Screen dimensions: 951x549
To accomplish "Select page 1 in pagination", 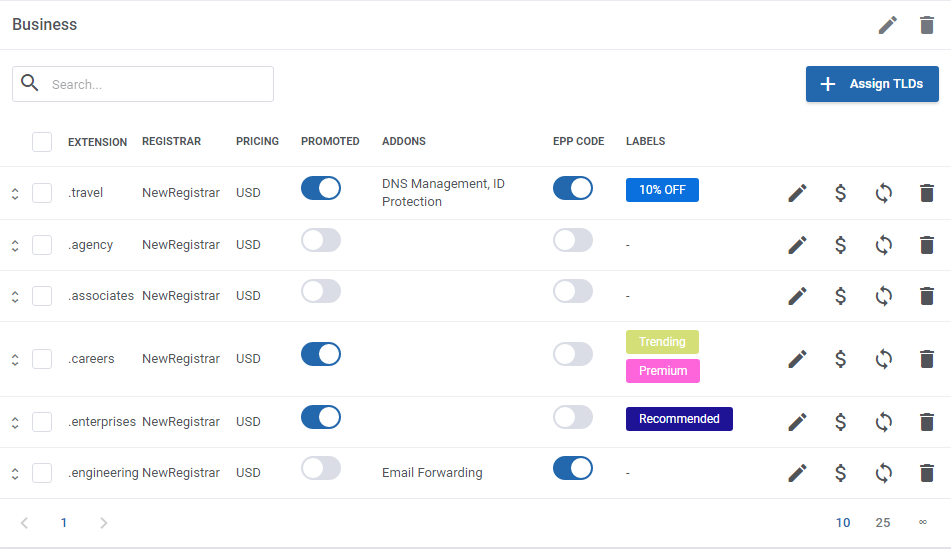I will point(64,523).
